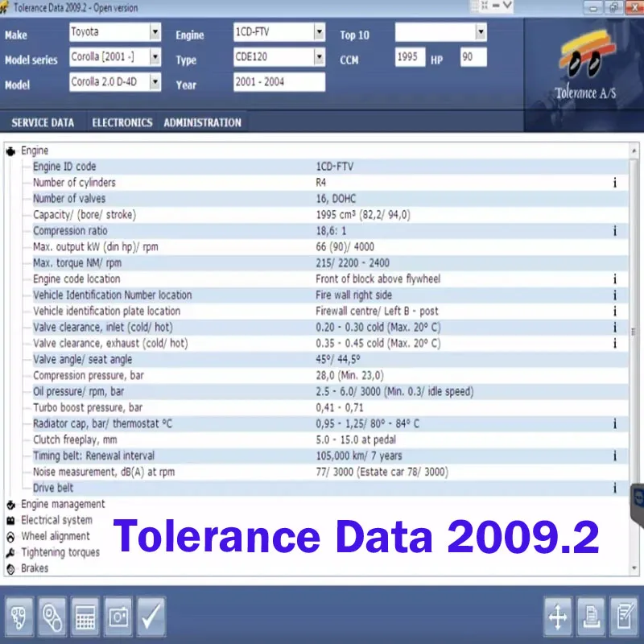Click the Engine section icon

10,151
